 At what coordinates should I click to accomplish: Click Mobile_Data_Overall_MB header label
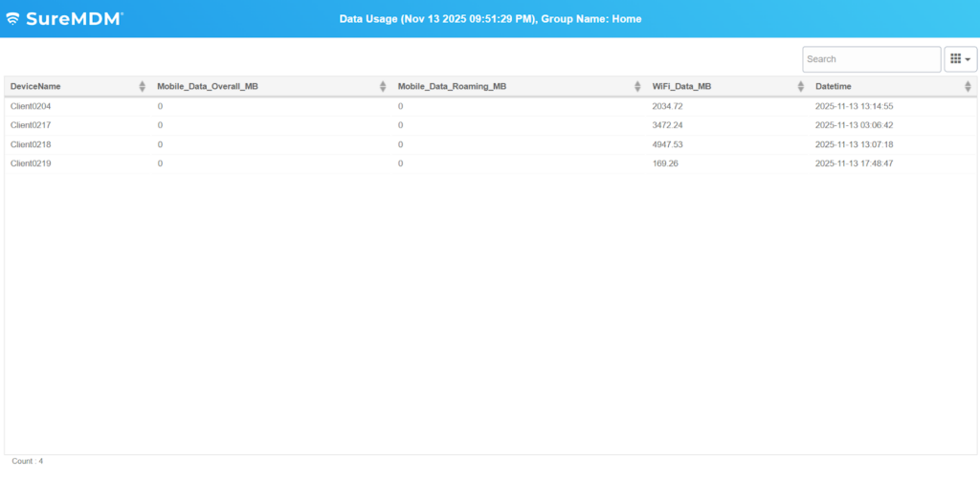pyautogui.click(x=208, y=87)
